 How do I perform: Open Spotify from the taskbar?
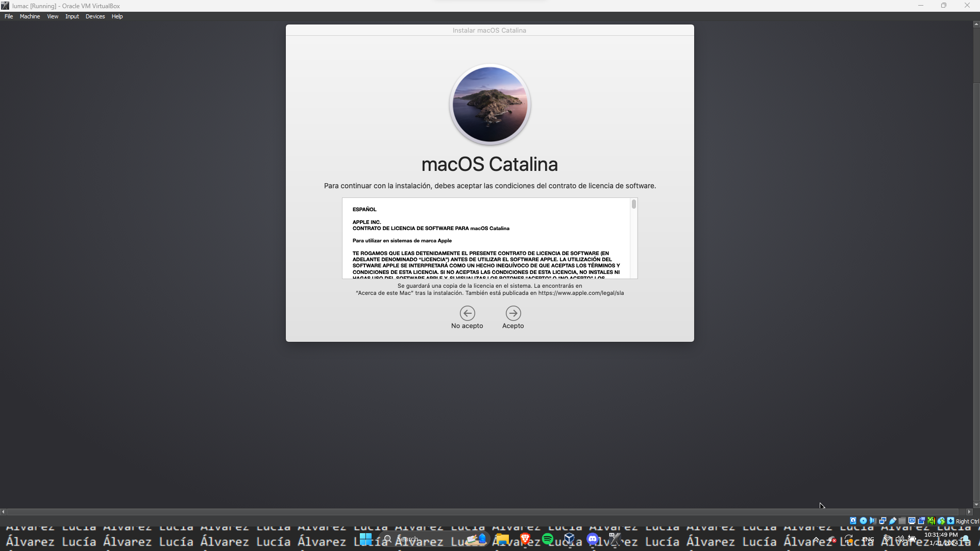pos(548,539)
